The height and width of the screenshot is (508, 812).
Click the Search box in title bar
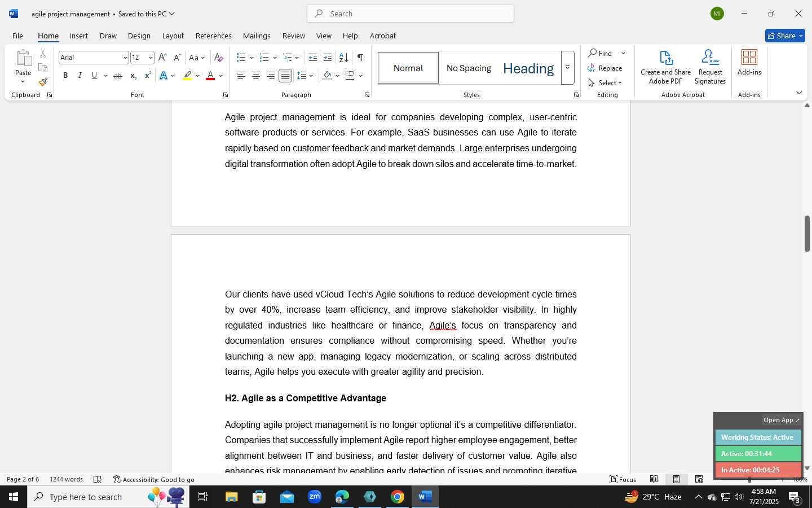(411, 14)
